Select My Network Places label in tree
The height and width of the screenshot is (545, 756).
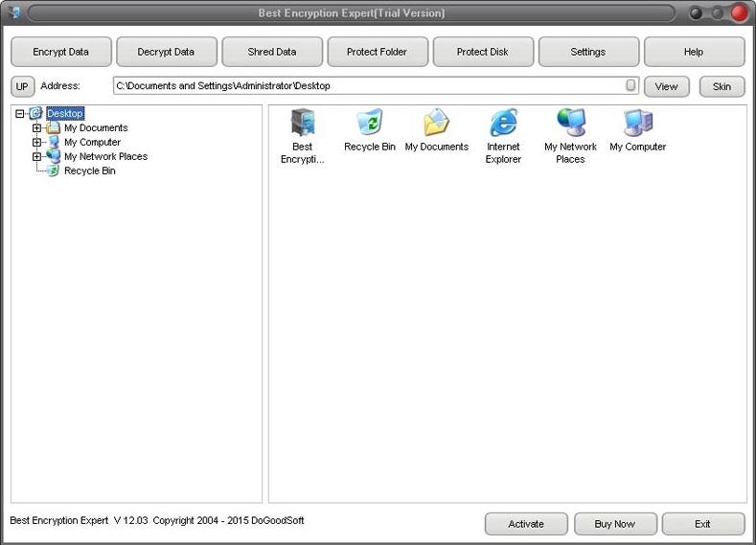106,157
